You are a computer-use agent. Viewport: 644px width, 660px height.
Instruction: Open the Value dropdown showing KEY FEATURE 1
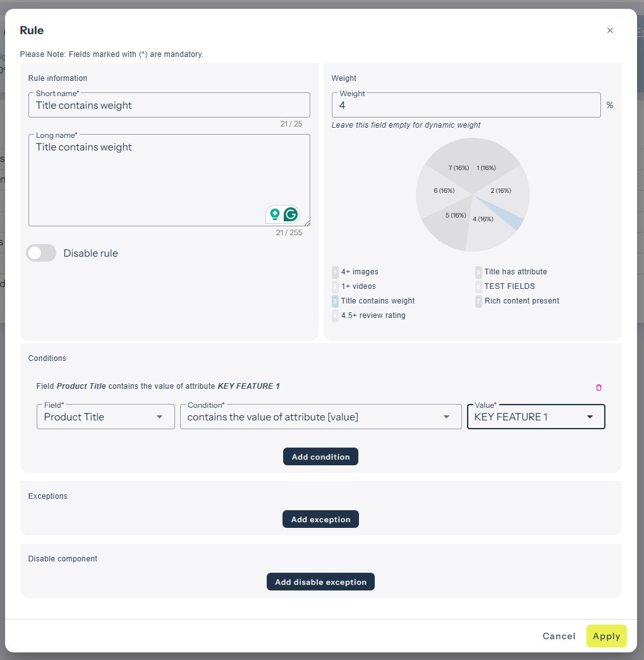tap(535, 417)
